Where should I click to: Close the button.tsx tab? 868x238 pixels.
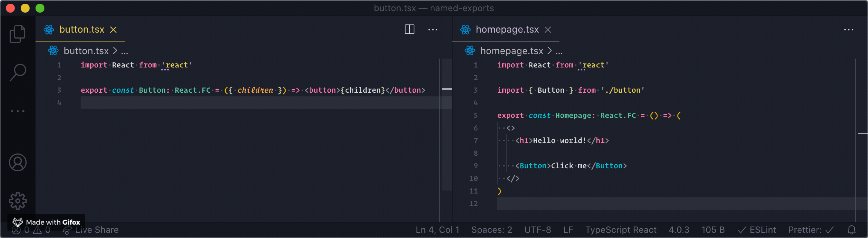[113, 30]
